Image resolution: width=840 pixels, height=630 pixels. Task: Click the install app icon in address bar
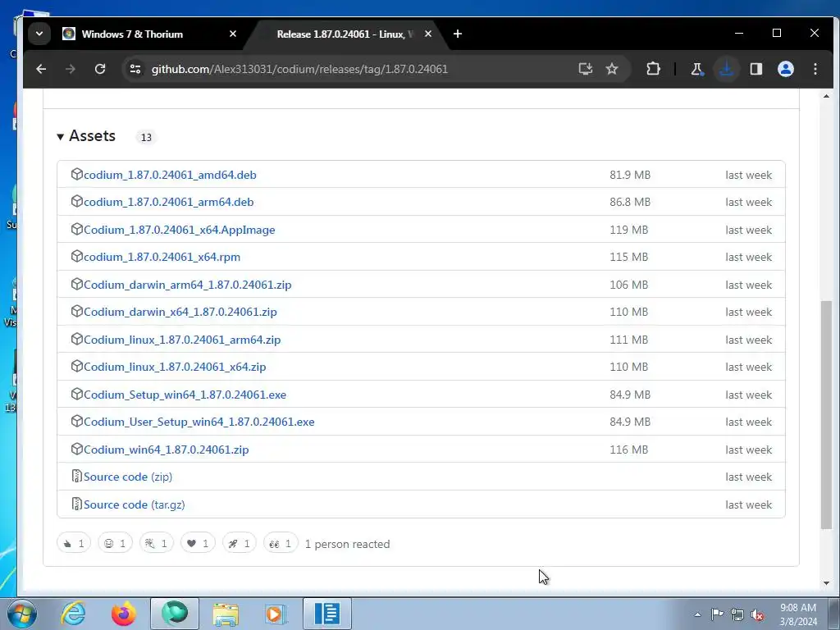[x=586, y=69]
